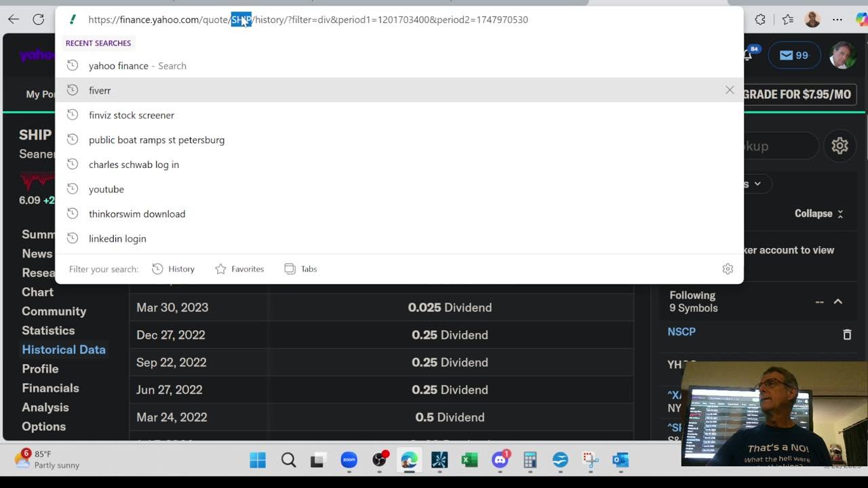Filter address bar search by Tabs
This screenshot has height=488, width=868.
tap(300, 269)
